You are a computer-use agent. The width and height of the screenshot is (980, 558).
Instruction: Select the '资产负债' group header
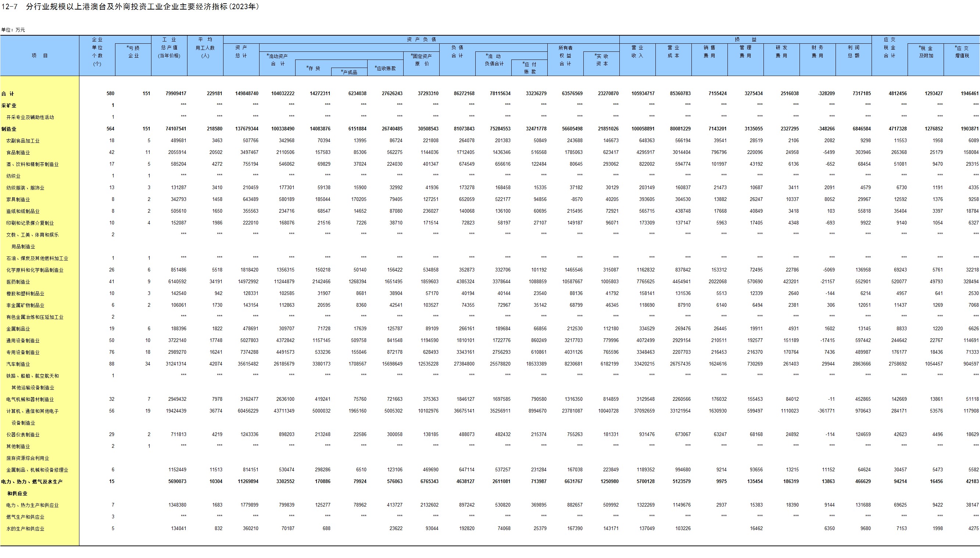click(x=421, y=39)
